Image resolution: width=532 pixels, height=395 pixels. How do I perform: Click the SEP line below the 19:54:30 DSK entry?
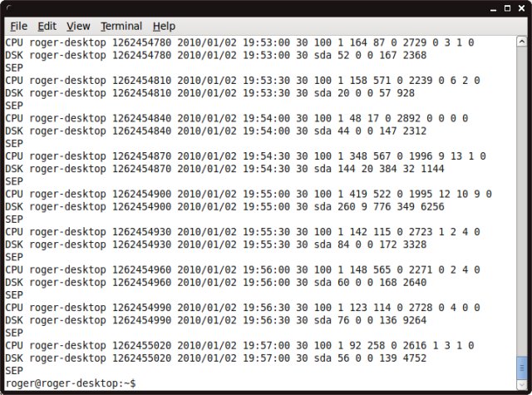(x=14, y=180)
